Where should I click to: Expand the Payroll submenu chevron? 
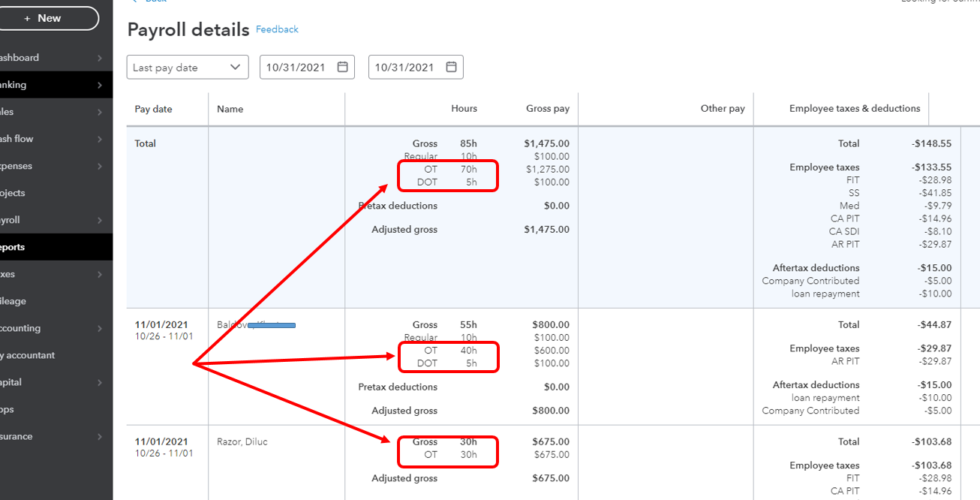pyautogui.click(x=100, y=220)
